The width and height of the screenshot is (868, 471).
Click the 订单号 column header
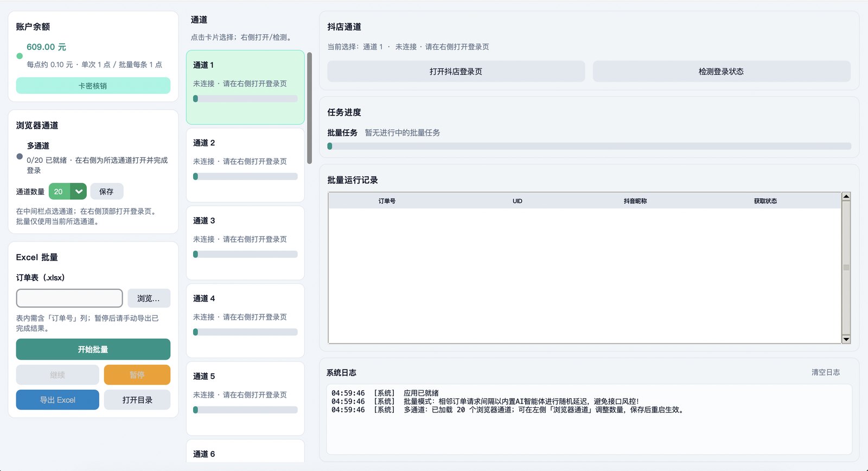(387, 201)
